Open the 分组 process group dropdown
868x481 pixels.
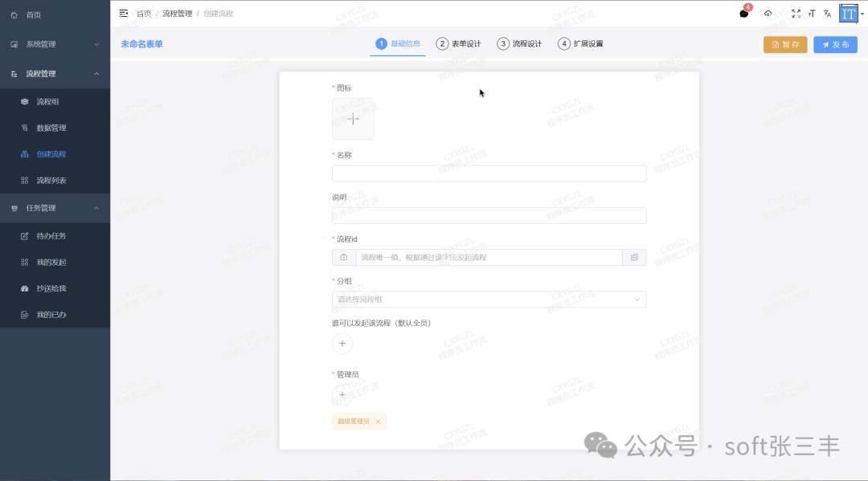point(489,299)
